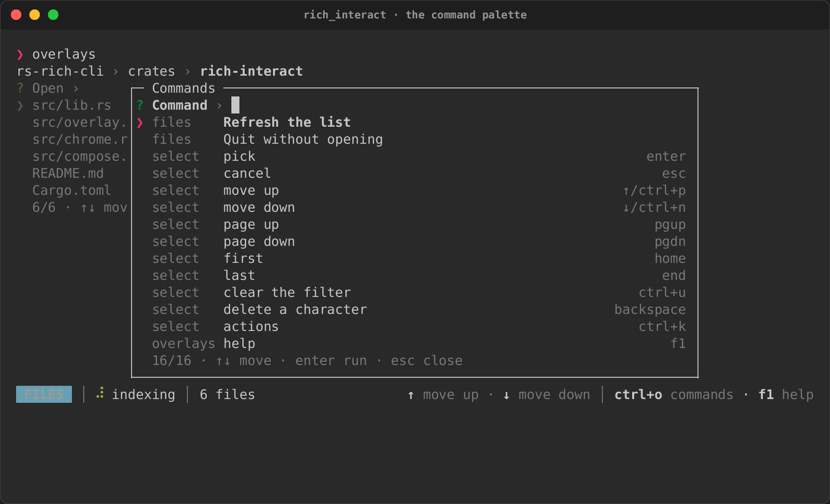Click the 'esc close' hint in the footer

click(426, 361)
